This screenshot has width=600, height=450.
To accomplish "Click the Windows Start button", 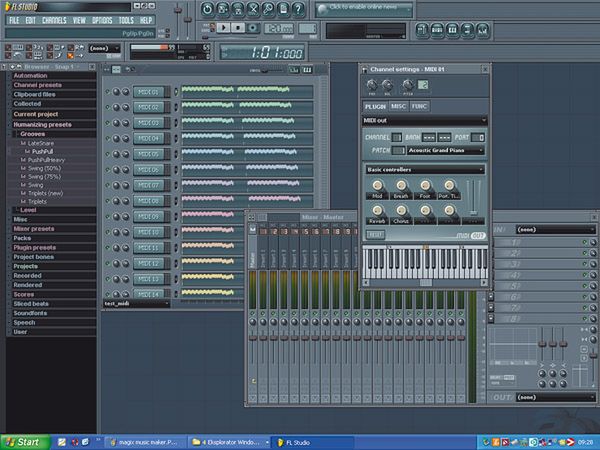I will pyautogui.click(x=23, y=441).
